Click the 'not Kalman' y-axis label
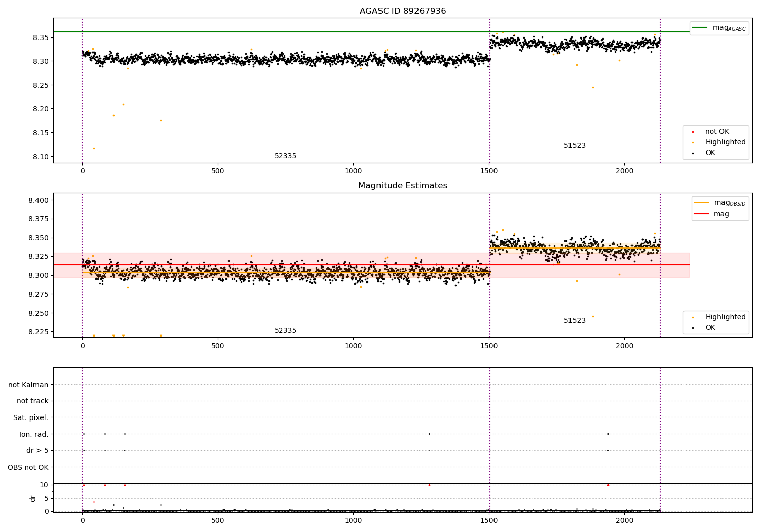The height and width of the screenshot is (532, 760). pos(28,385)
